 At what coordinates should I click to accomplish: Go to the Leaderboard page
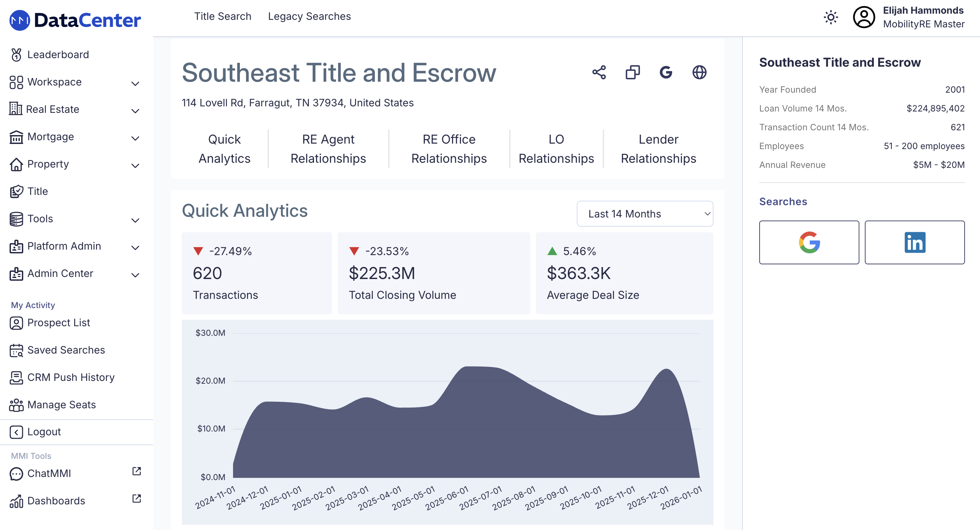[58, 55]
